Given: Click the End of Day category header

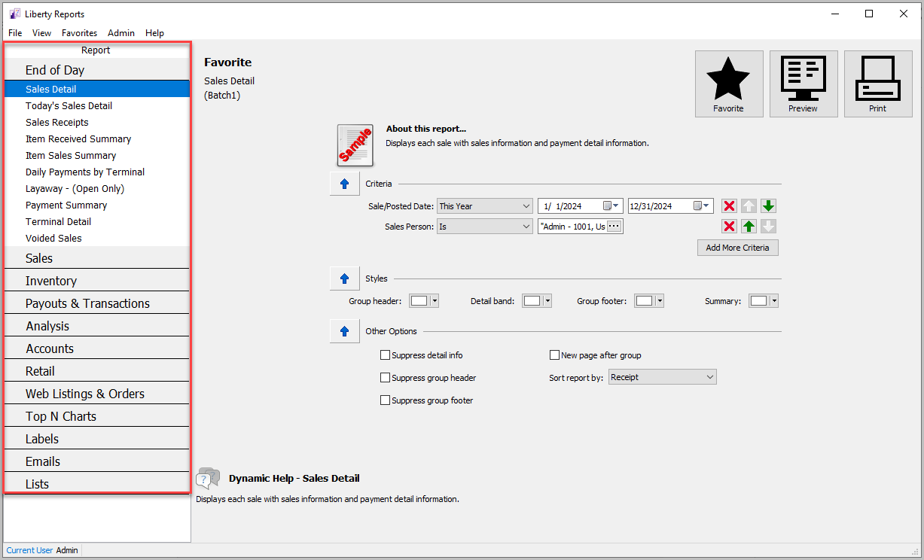Looking at the screenshot, I should click(96, 69).
